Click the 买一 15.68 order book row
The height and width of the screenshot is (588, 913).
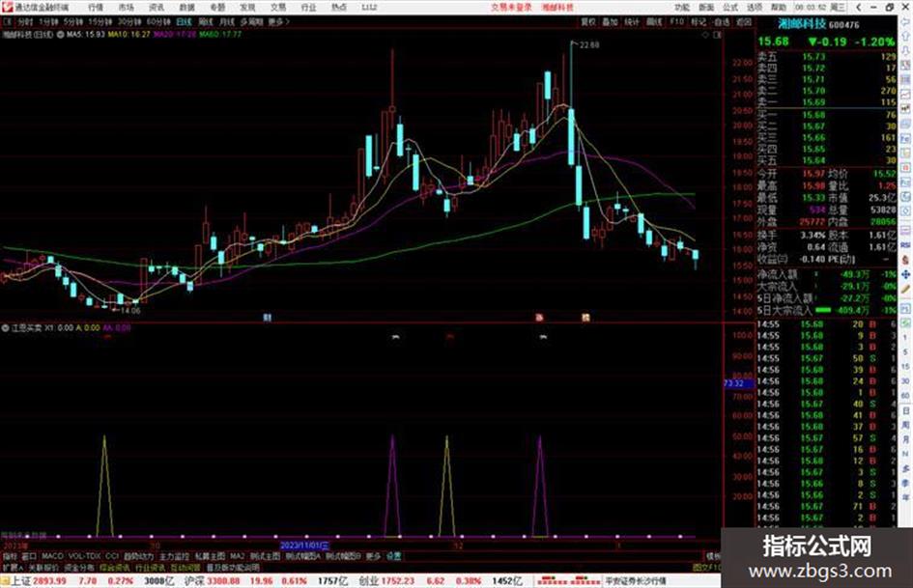[827, 115]
